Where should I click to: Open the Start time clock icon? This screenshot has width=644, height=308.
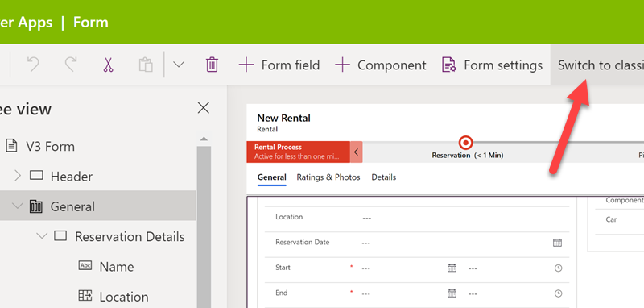558,268
